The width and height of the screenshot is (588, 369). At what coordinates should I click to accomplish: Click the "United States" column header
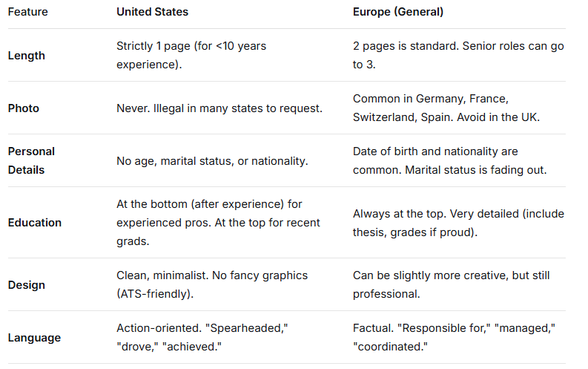152,12
